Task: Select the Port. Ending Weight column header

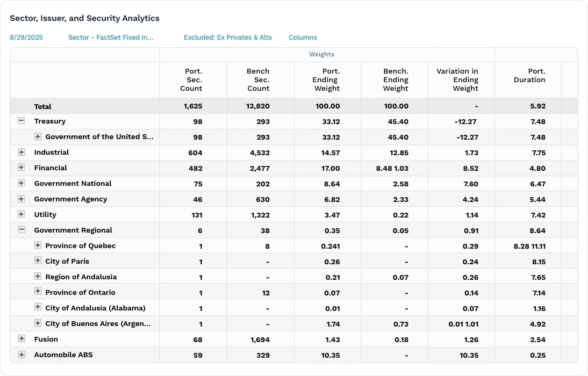Action: coord(326,80)
